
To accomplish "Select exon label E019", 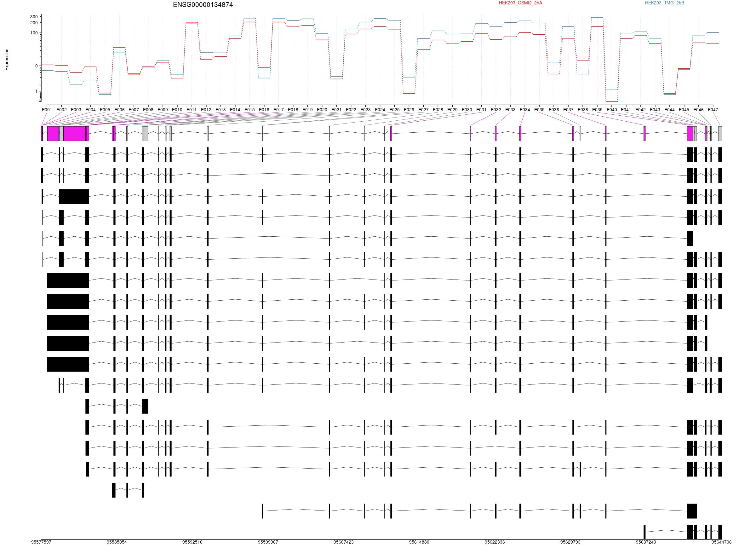I will pos(307,110).
